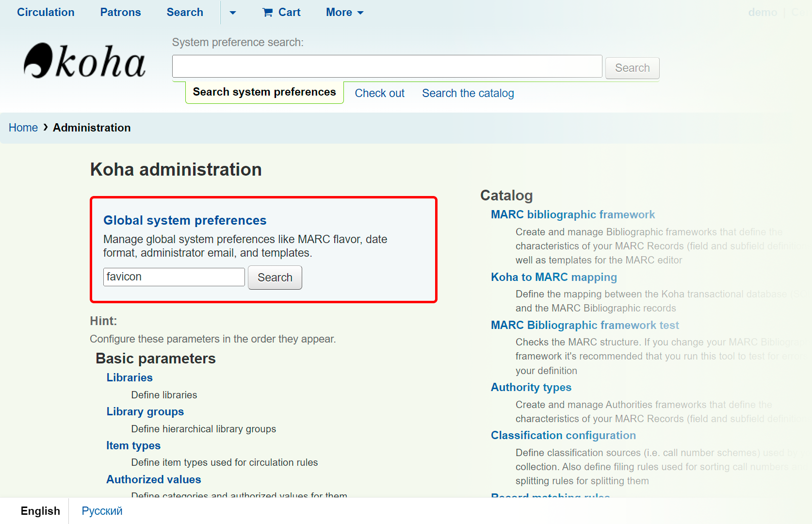Open Authority types link
812x524 pixels.
[531, 387]
